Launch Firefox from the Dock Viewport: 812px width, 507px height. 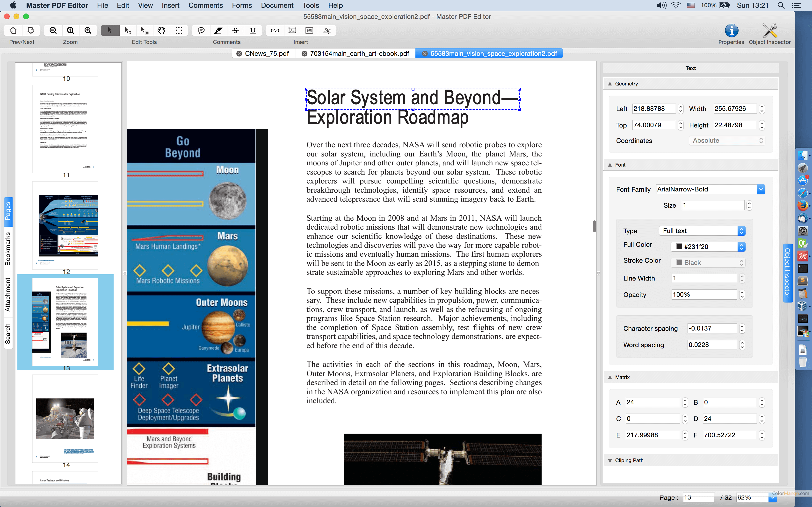803,205
